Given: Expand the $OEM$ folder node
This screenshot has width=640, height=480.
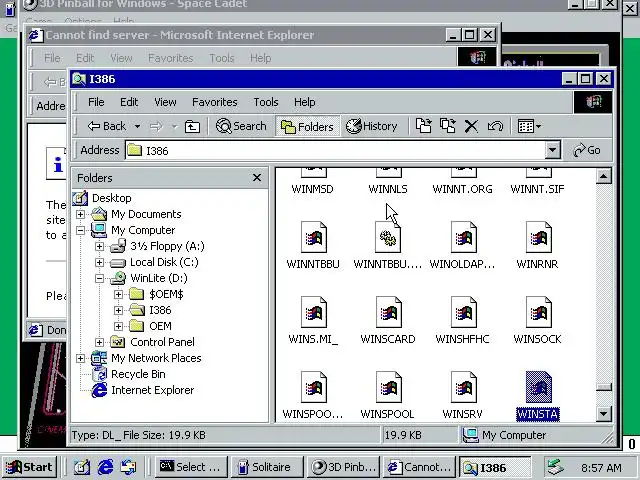Looking at the screenshot, I should (118, 294).
